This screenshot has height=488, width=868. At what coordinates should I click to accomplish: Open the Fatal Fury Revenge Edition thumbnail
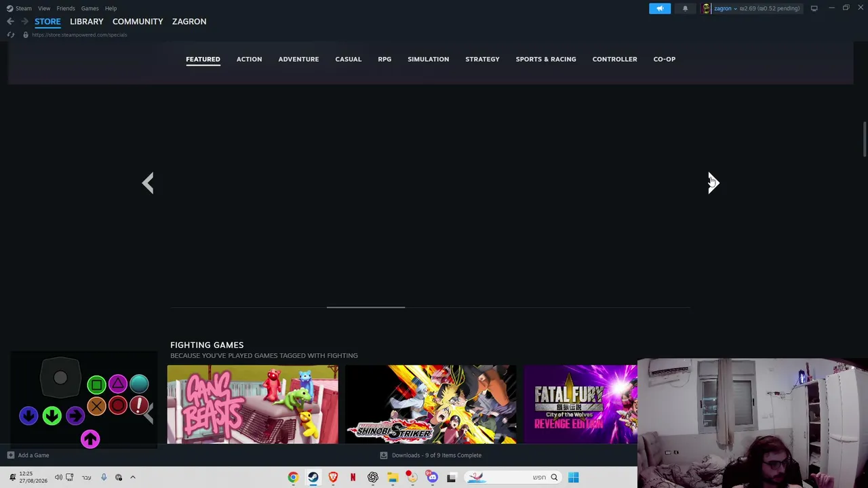[580, 405]
